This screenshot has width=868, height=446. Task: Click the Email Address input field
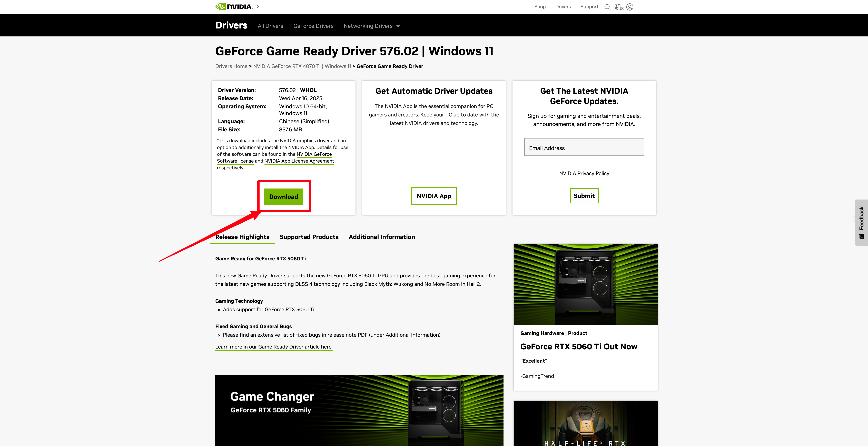[584, 147]
